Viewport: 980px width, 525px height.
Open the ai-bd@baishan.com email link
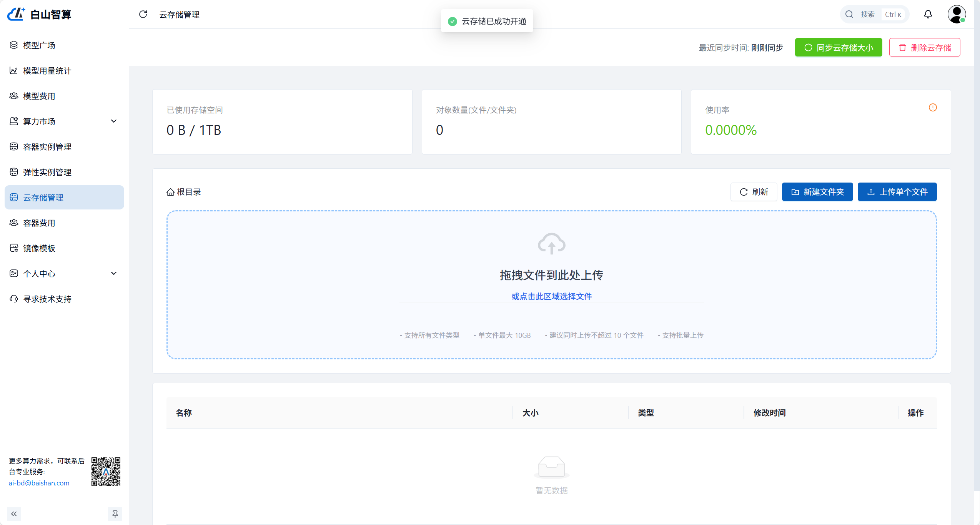tap(39, 483)
